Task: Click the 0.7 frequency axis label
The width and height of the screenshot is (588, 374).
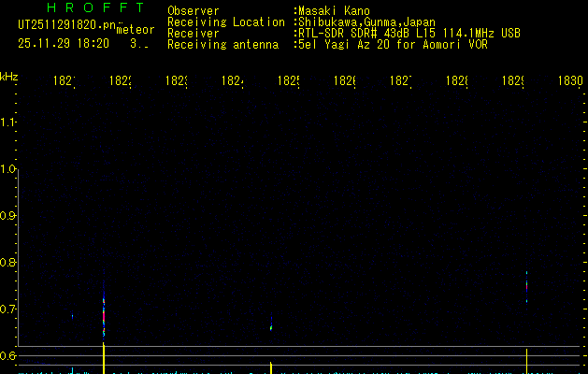Action: click(x=7, y=309)
